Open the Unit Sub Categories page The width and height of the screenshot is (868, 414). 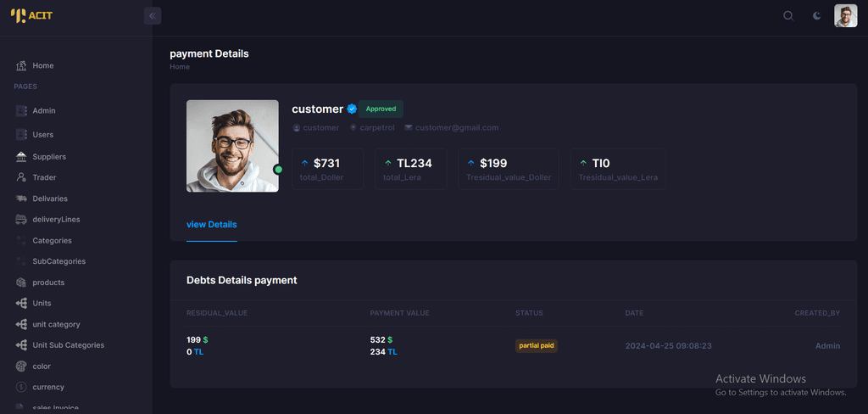[69, 344]
